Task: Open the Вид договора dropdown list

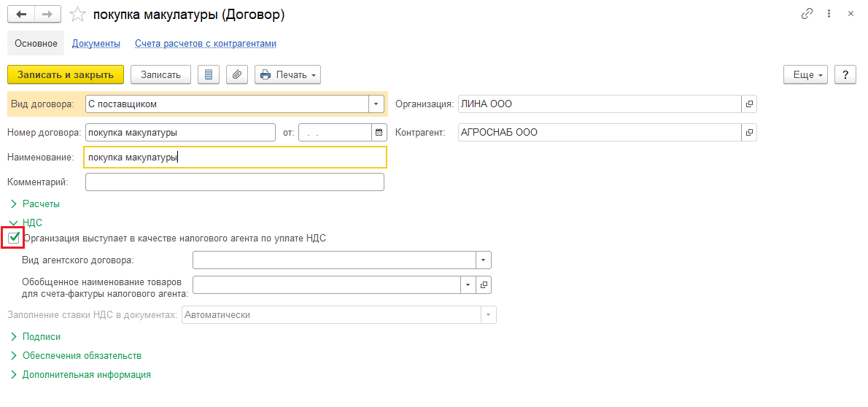Action: 376,104
